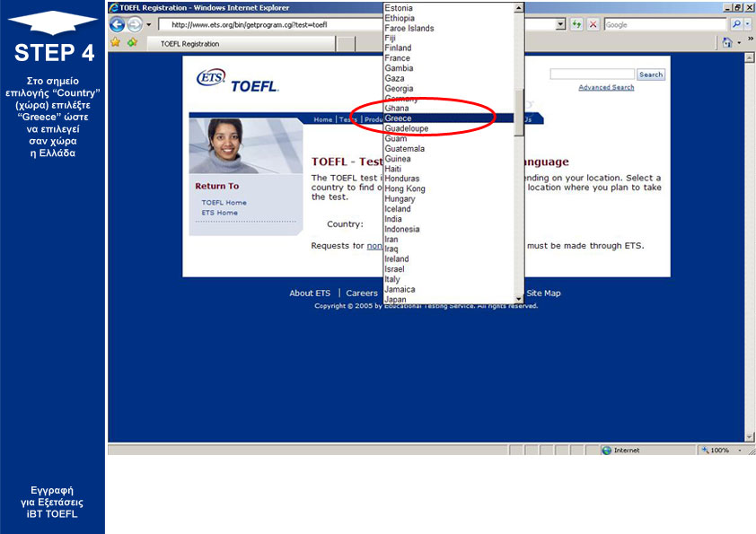Select Gaza in the country list
The width and height of the screenshot is (756, 534).
[448, 78]
